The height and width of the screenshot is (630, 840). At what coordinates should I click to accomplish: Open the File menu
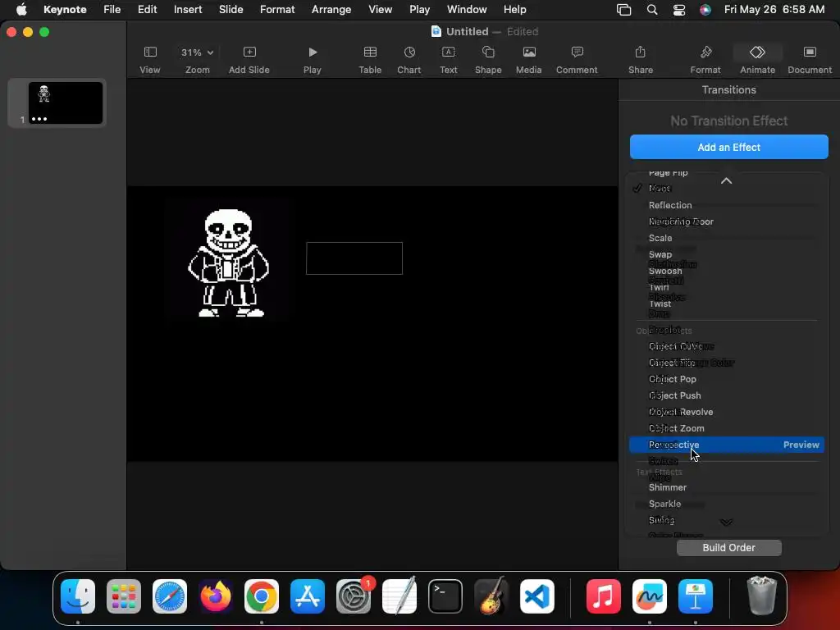coord(112,10)
